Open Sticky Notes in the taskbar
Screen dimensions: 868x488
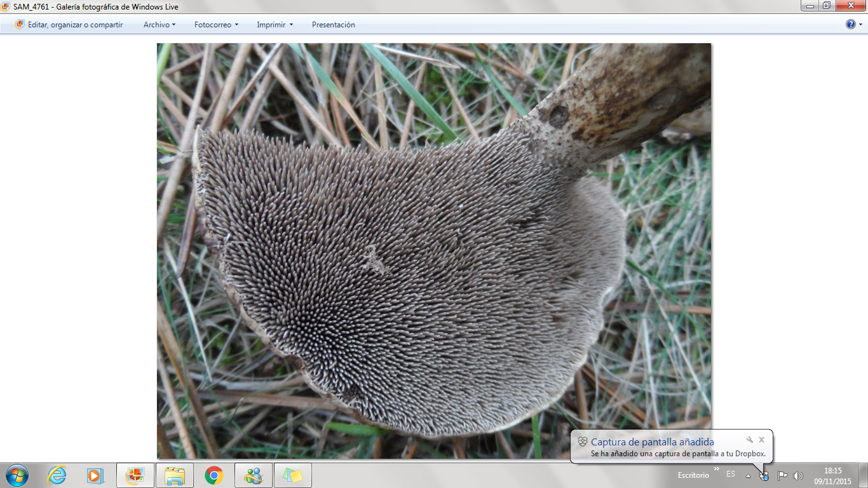point(293,475)
